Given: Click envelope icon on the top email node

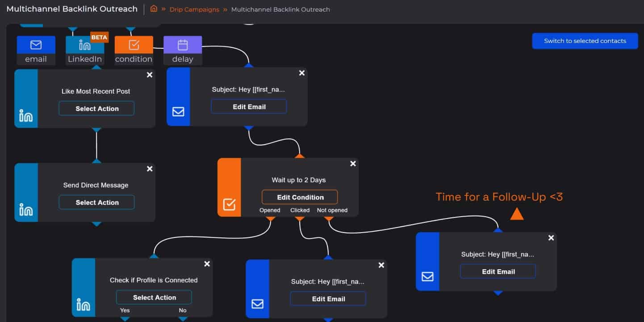Looking at the screenshot, I should (178, 112).
